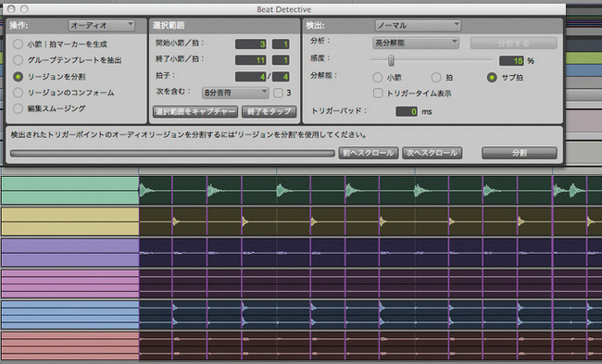Click the red track's solid clip
The image size is (602, 364).
70,346
